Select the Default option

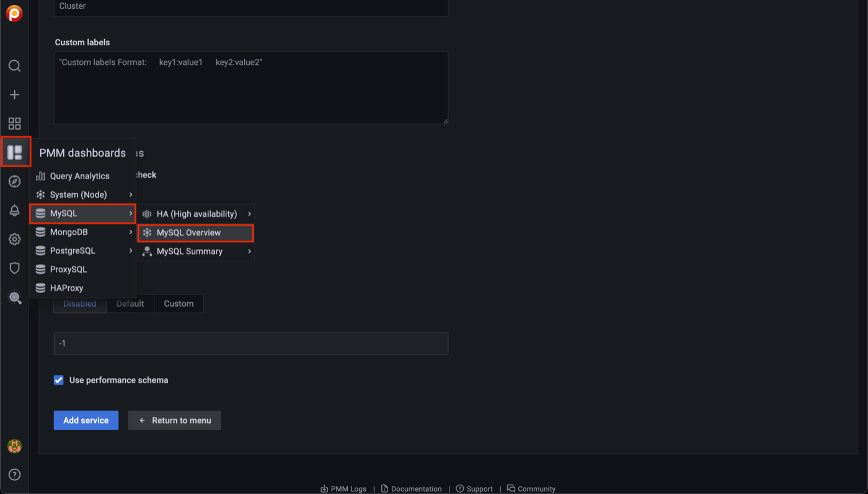tap(130, 304)
